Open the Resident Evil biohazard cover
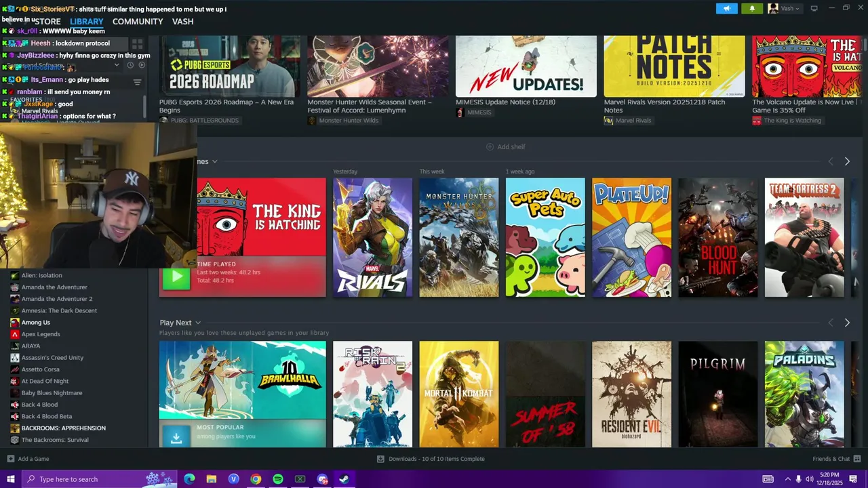 (631, 394)
